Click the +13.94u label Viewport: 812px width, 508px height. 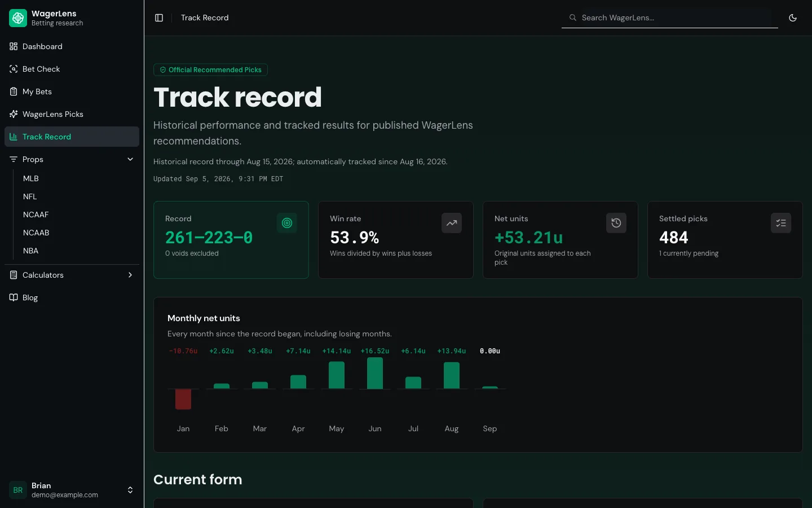(x=452, y=351)
